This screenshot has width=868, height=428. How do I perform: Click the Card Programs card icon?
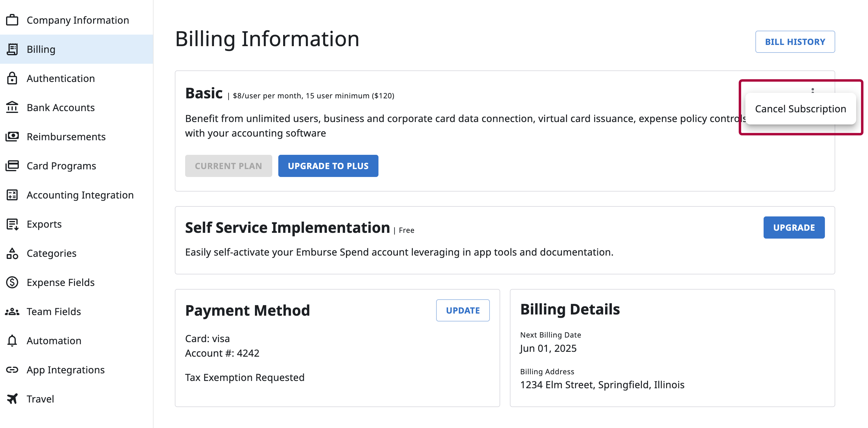pos(12,165)
